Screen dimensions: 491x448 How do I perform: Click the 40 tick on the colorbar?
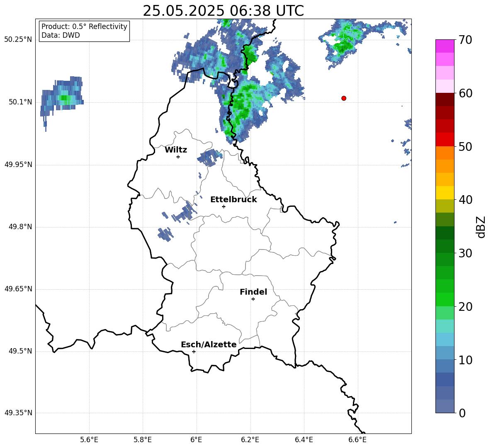coord(465,200)
